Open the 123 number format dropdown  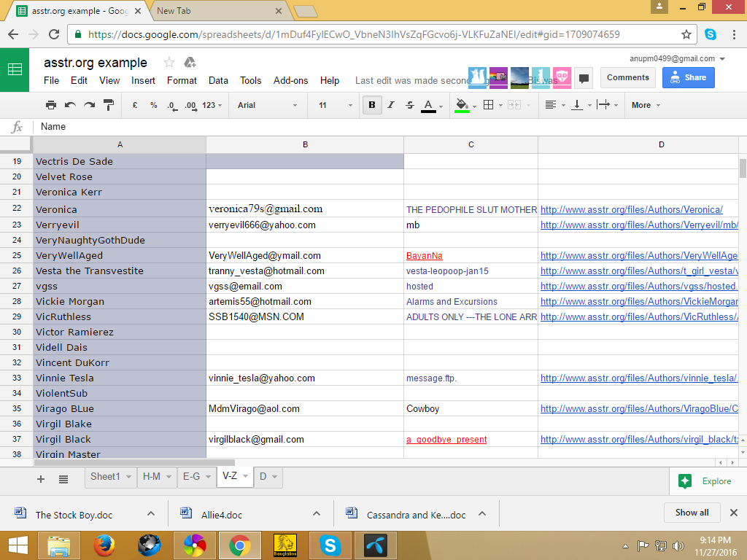[212, 105]
